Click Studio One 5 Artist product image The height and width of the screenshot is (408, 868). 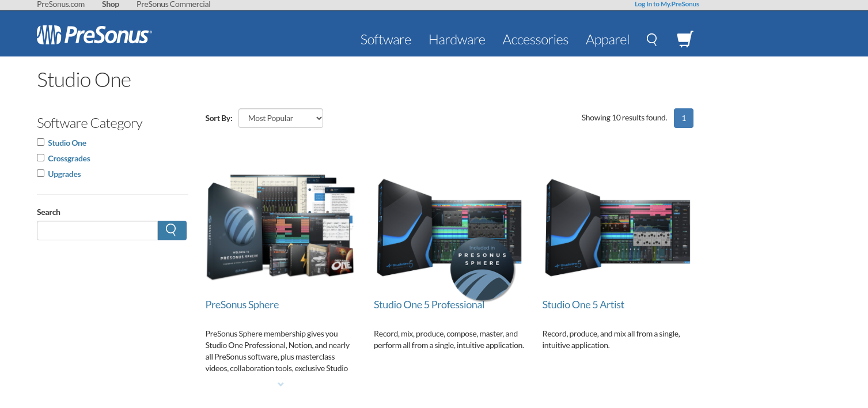(x=617, y=228)
